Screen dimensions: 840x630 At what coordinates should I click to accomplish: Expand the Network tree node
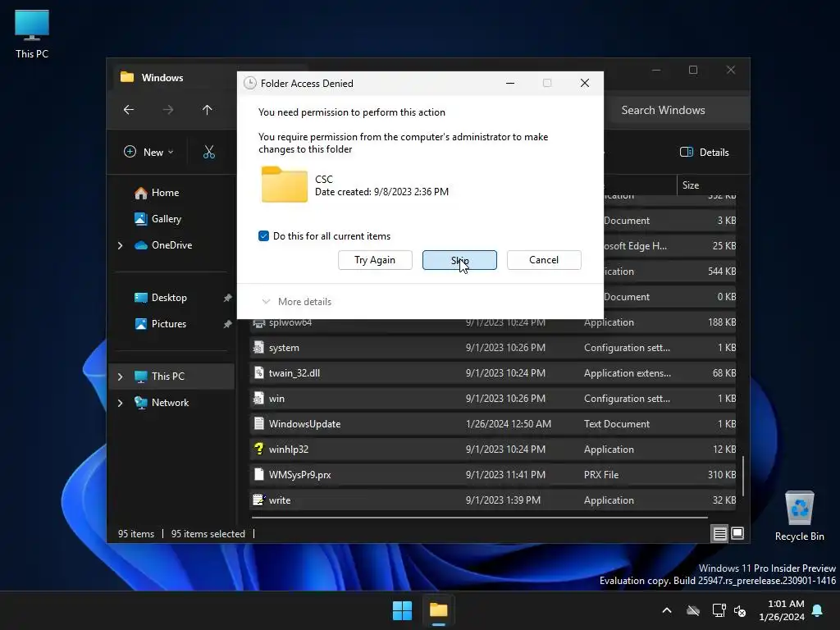click(120, 403)
